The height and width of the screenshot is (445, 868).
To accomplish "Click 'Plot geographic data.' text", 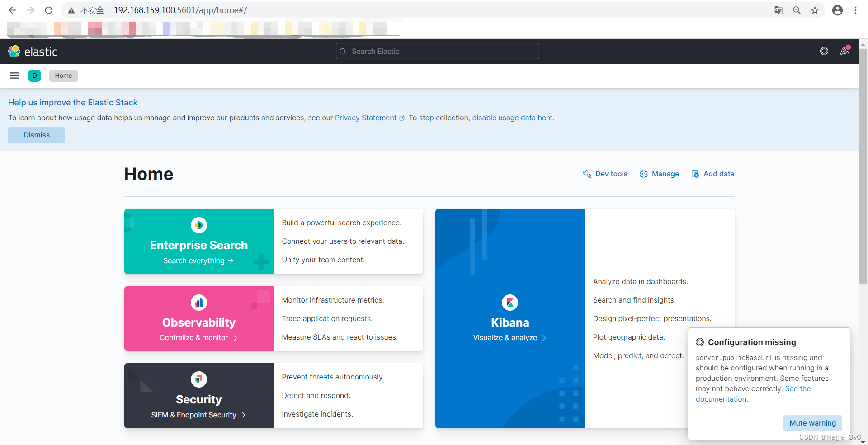I will coord(629,337).
